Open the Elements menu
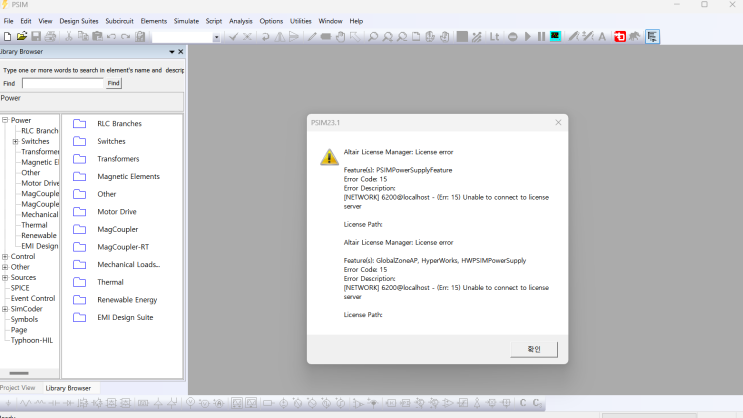 (x=154, y=21)
